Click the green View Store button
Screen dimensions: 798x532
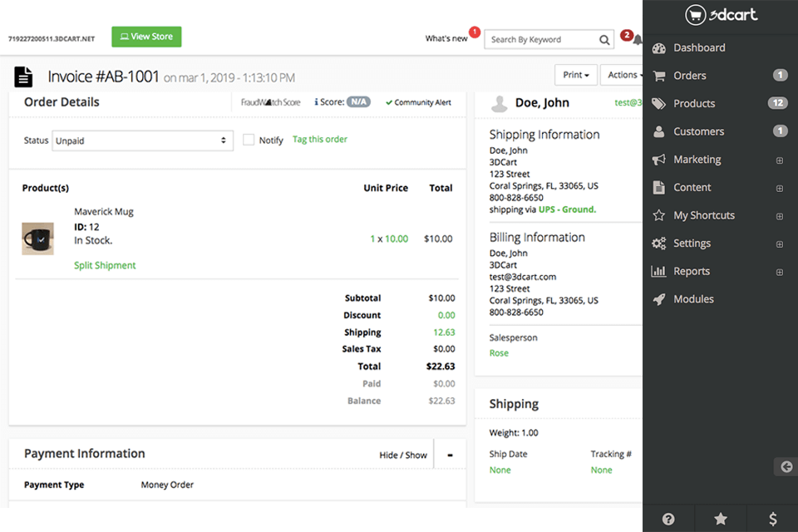[145, 37]
